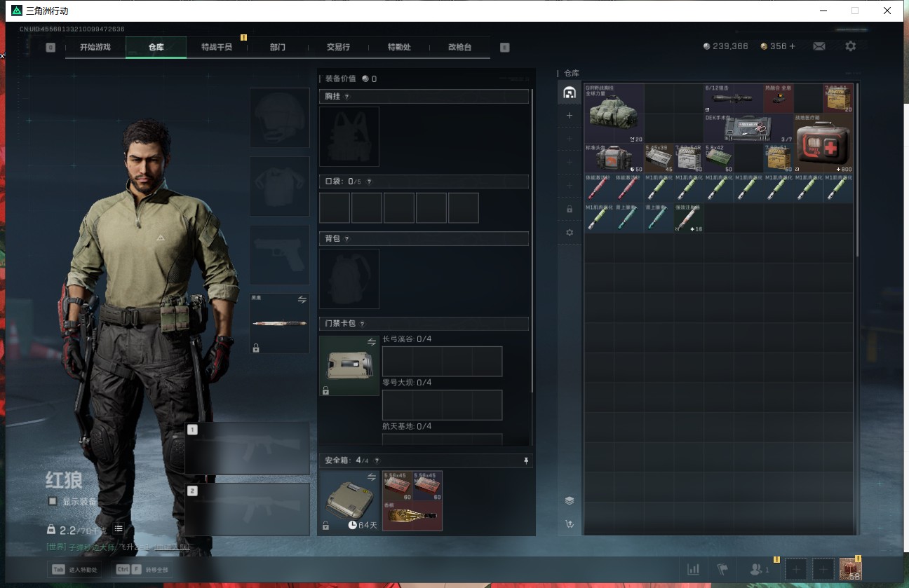The image size is (909, 588).
Task: Open help icon next to 口袋
Action: [x=369, y=182]
